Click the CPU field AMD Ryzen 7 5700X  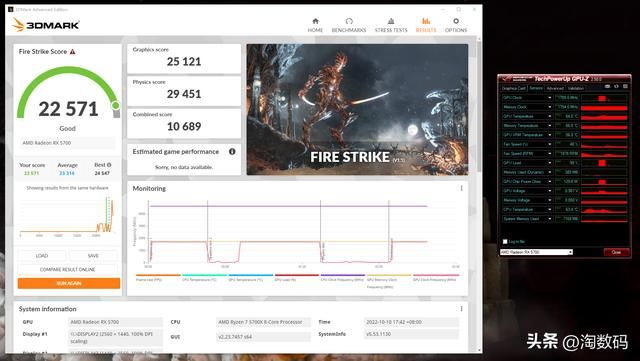263,322
